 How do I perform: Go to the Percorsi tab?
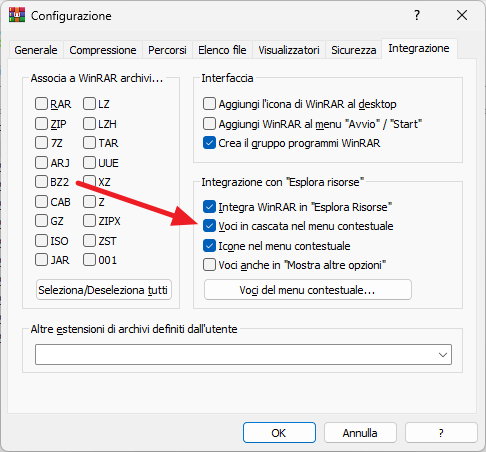pos(167,50)
